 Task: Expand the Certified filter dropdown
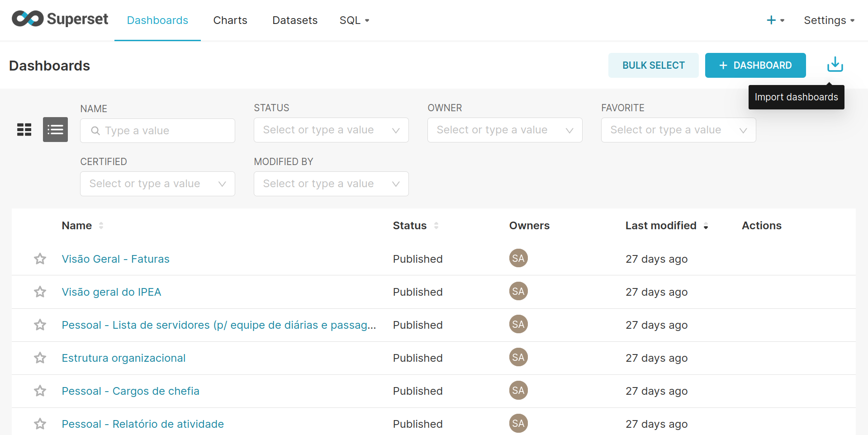tap(157, 184)
